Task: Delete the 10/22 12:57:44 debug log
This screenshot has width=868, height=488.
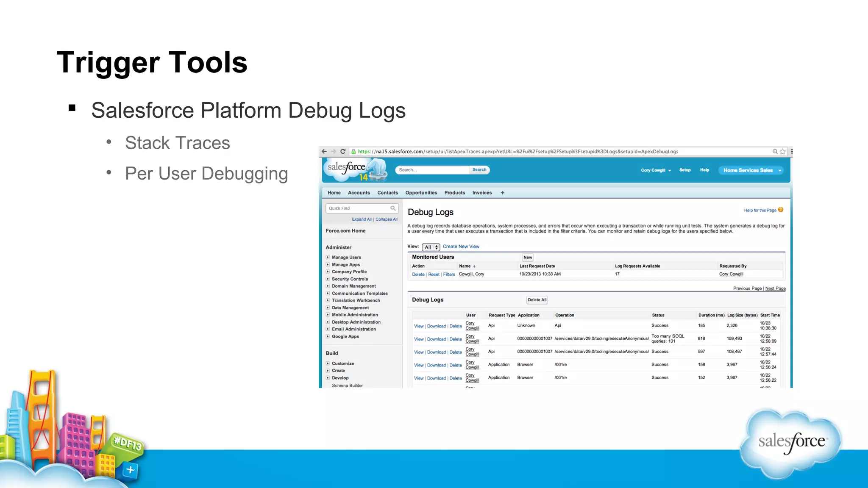Action: click(456, 352)
